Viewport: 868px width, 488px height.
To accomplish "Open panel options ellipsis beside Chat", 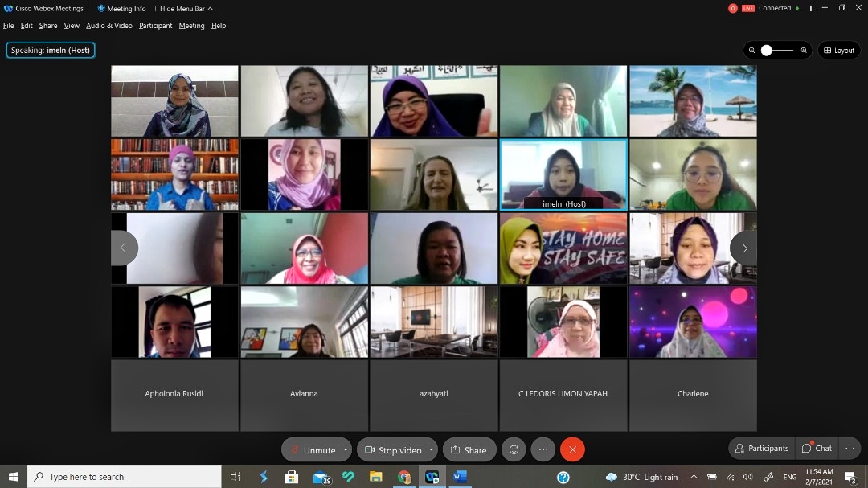I will (850, 449).
